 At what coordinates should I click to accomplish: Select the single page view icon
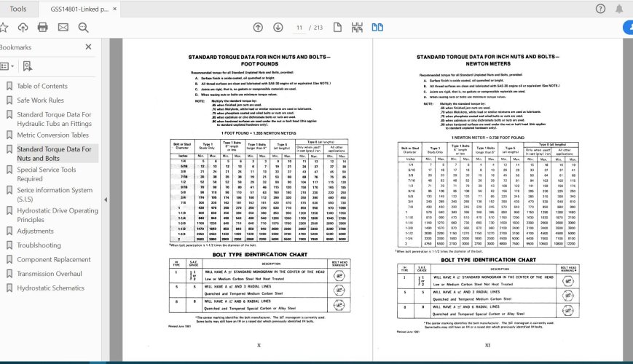pyautogui.click(x=337, y=28)
